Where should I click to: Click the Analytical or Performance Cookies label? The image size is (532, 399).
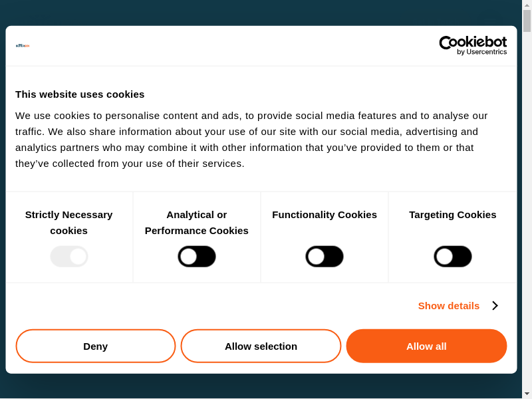click(x=197, y=223)
